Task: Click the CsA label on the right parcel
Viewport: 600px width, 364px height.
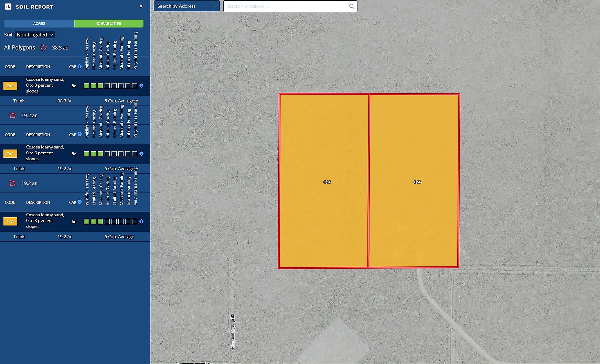Action: click(x=417, y=182)
